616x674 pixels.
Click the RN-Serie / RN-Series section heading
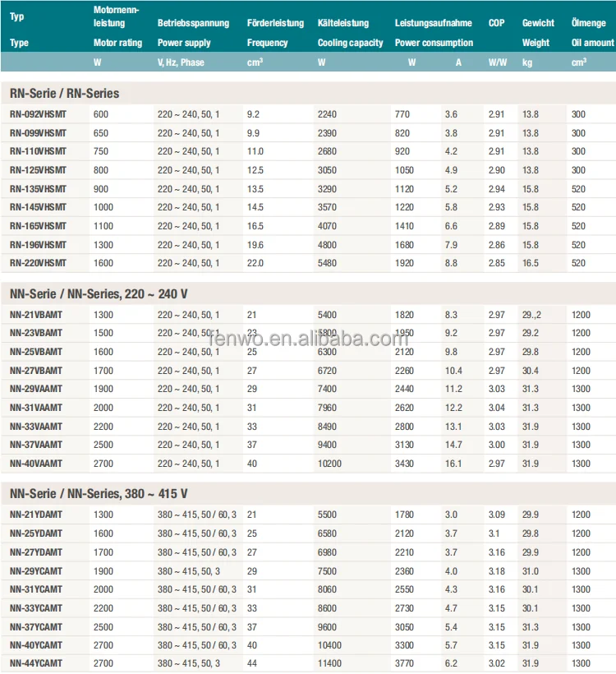tap(64, 94)
